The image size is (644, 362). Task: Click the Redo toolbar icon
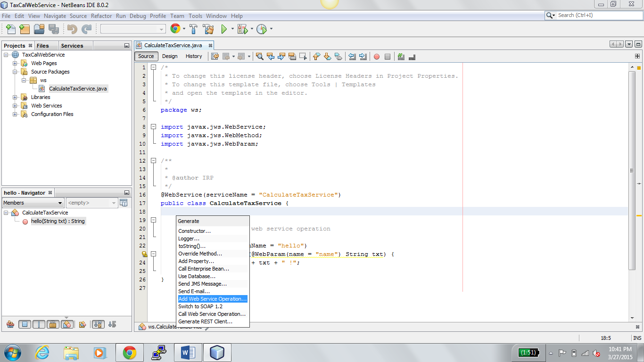pyautogui.click(x=86, y=29)
